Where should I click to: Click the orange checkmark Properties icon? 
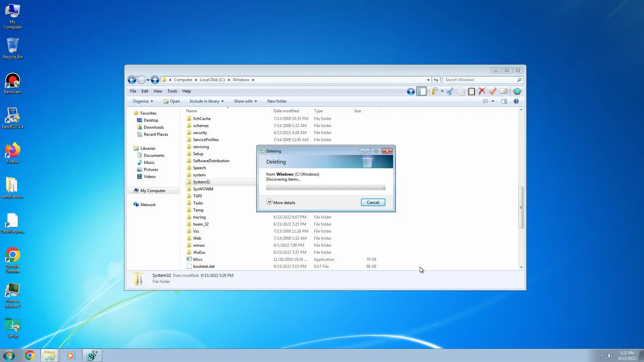pos(493,91)
